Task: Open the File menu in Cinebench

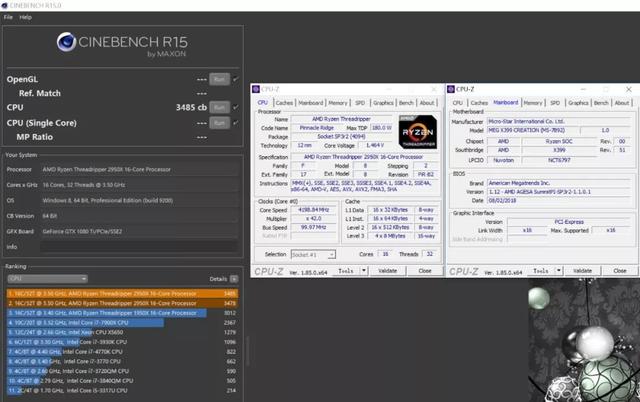Action: click(x=8, y=17)
